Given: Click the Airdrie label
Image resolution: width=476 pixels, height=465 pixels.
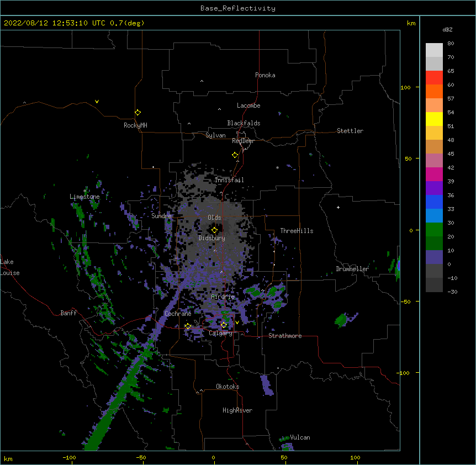Looking at the screenshot, I should (x=223, y=297).
